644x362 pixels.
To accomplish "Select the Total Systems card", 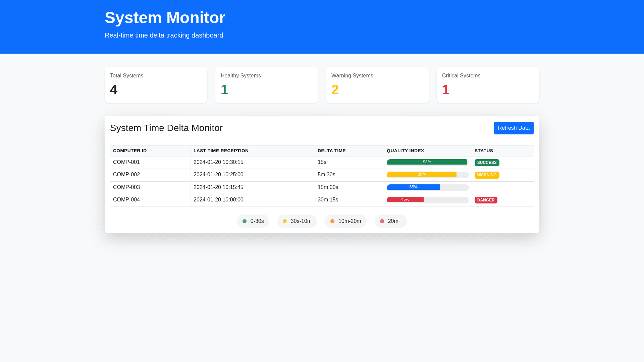I will [x=156, y=85].
